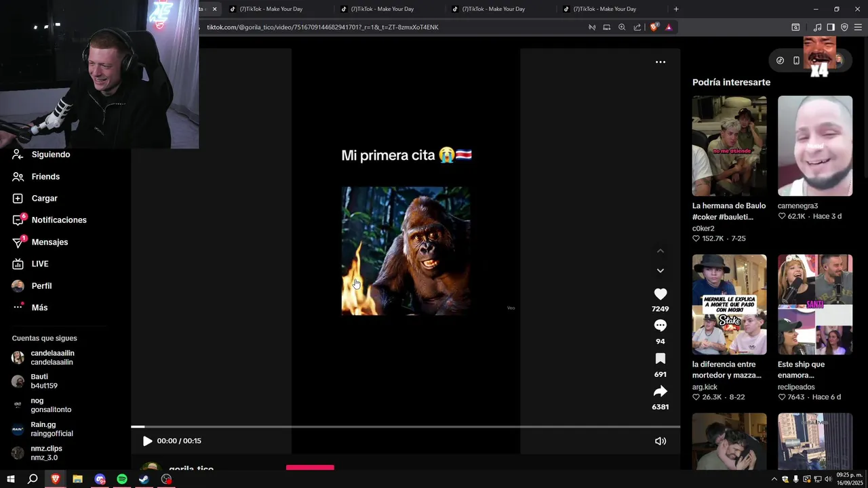
Task: Open the browser search tabs icon
Action: point(795,27)
